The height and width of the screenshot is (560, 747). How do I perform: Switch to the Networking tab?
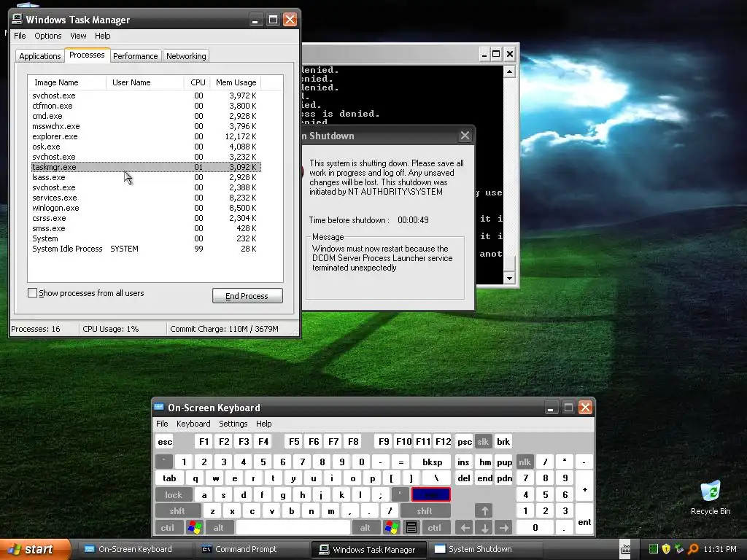coord(186,55)
